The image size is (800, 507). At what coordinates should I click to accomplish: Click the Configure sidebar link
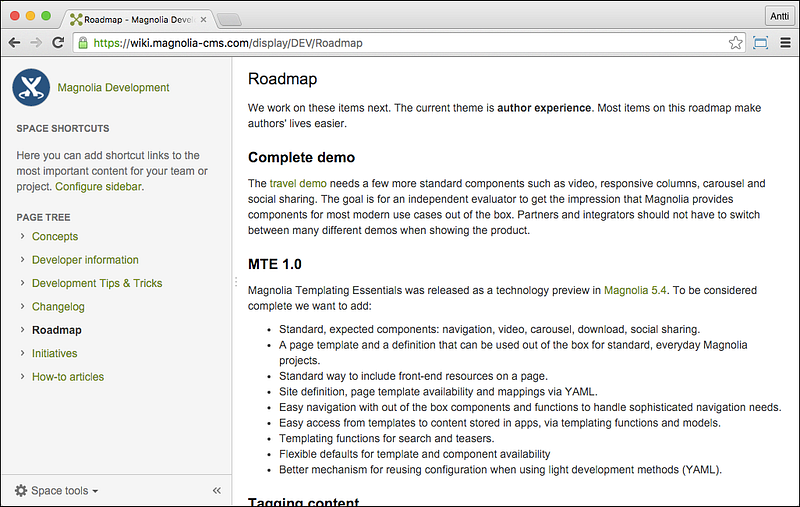point(99,187)
